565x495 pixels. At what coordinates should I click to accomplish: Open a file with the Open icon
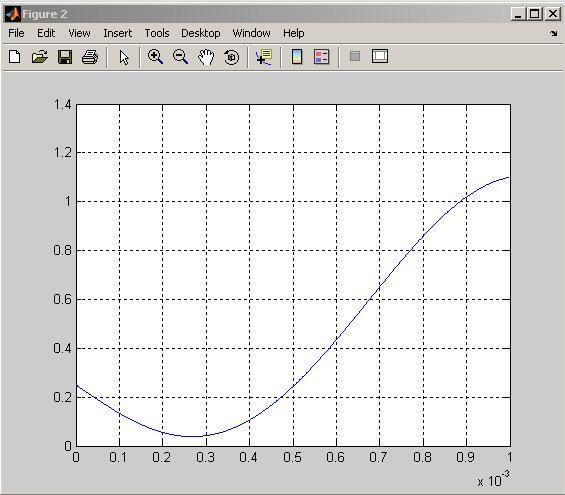click(40, 57)
